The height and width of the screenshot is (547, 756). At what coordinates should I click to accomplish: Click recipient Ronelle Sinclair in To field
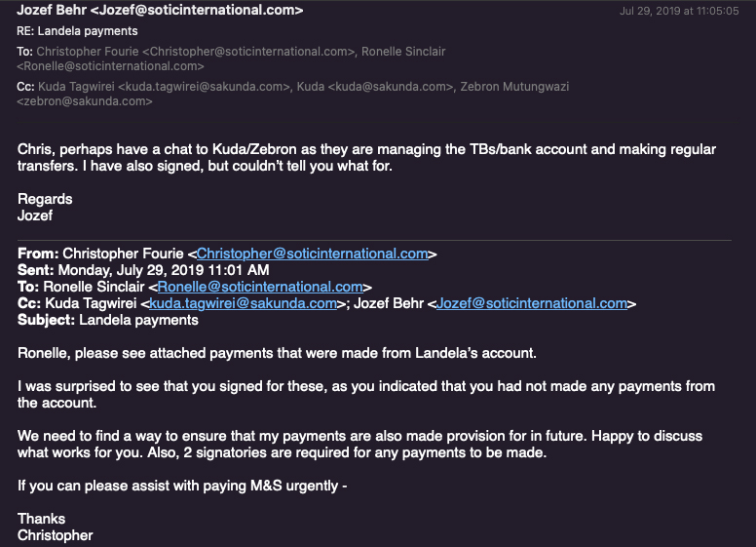(x=403, y=52)
